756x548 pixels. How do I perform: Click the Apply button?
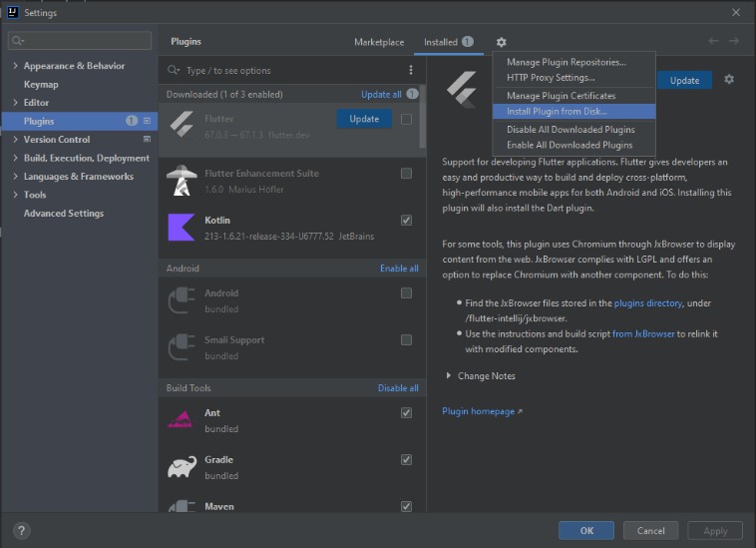click(715, 531)
